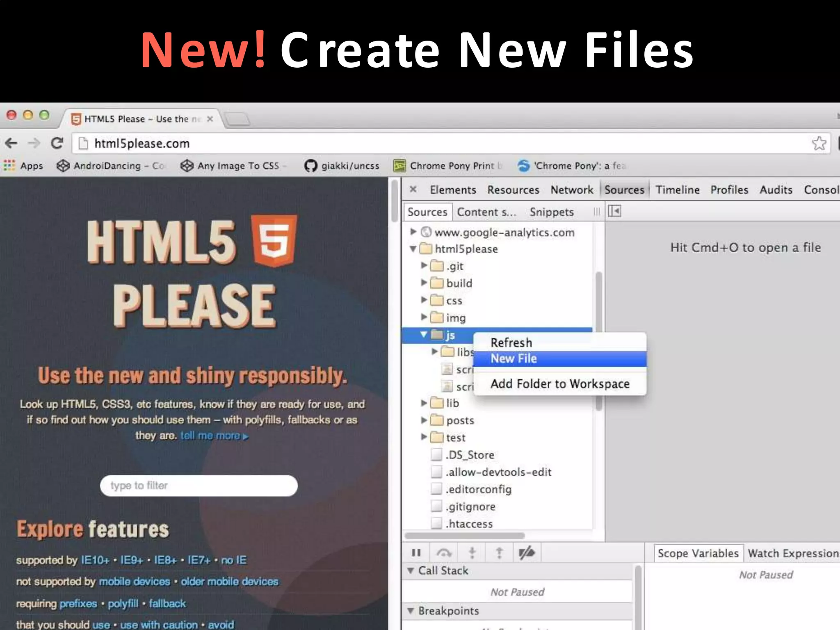
Task: Expand the css folder
Action: click(424, 300)
